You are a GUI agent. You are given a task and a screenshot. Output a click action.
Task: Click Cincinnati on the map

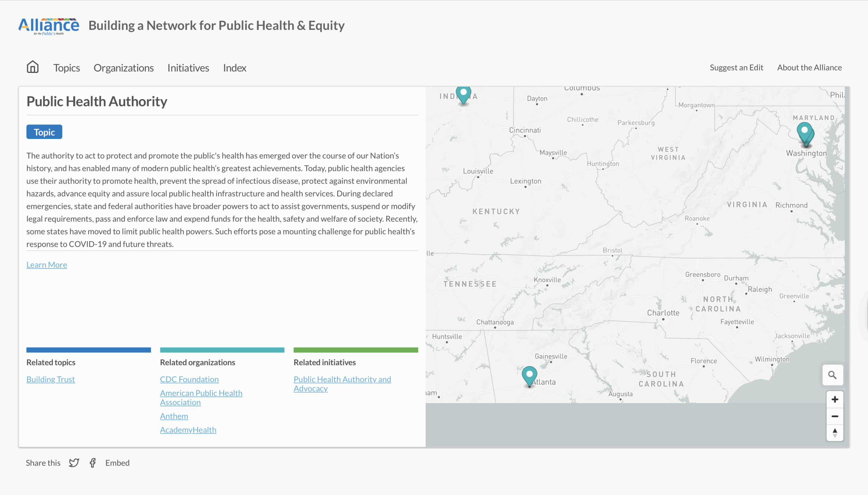tap(525, 130)
